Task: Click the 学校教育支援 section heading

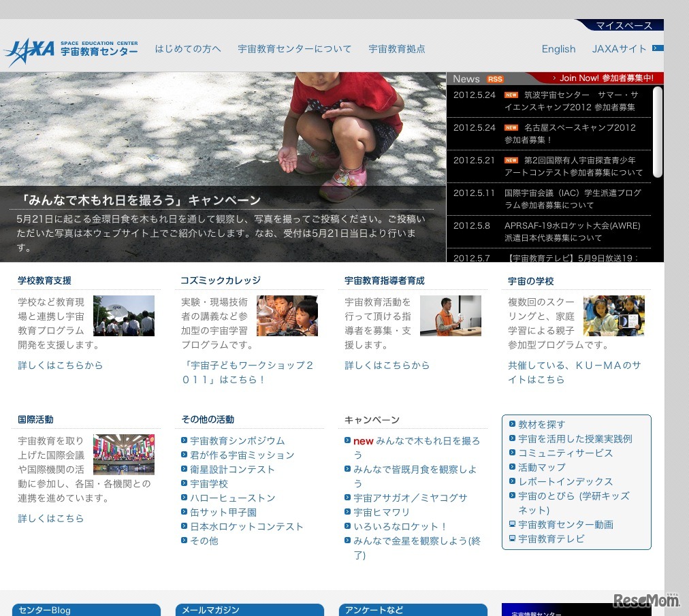Action: [x=44, y=280]
